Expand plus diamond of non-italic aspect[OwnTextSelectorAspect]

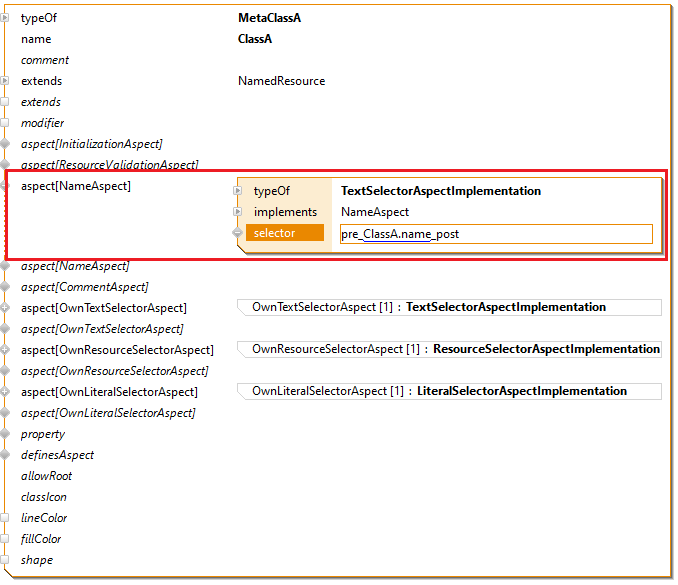5,308
